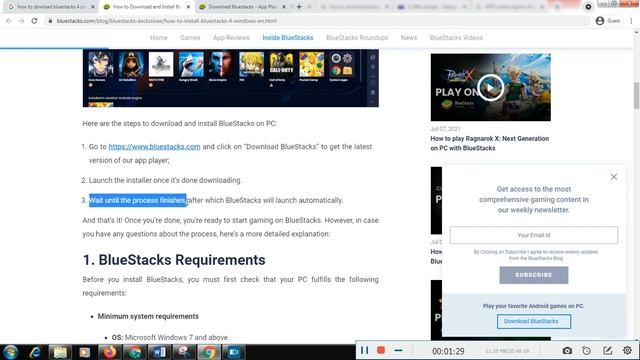Click the address bar URL

coord(167,21)
